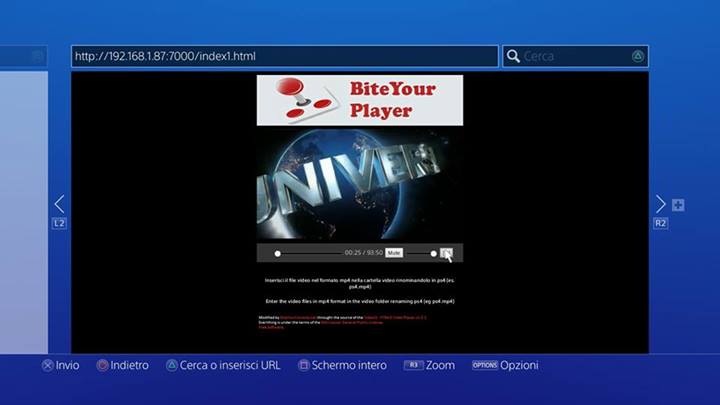
Task: Open the red General Public License link
Action: 352,322
